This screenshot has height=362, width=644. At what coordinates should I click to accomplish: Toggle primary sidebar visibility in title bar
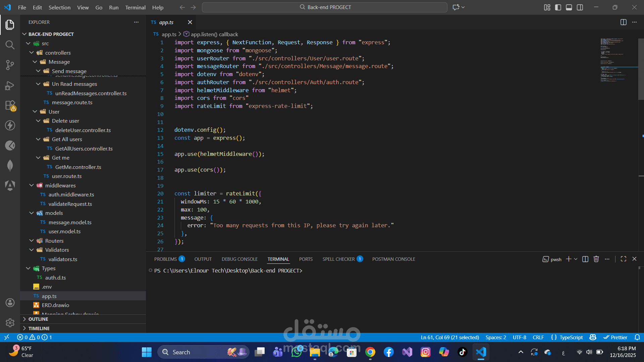point(558,7)
